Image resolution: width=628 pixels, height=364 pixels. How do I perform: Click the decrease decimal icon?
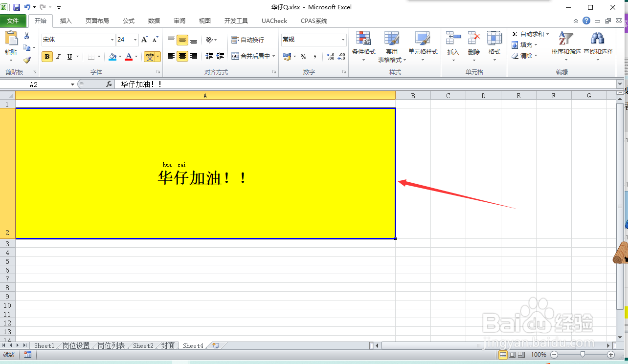342,57
